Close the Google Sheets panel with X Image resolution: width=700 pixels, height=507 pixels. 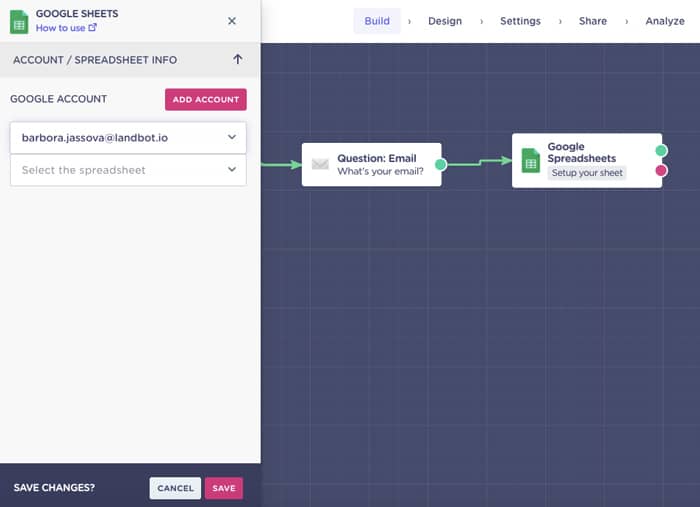pos(232,21)
